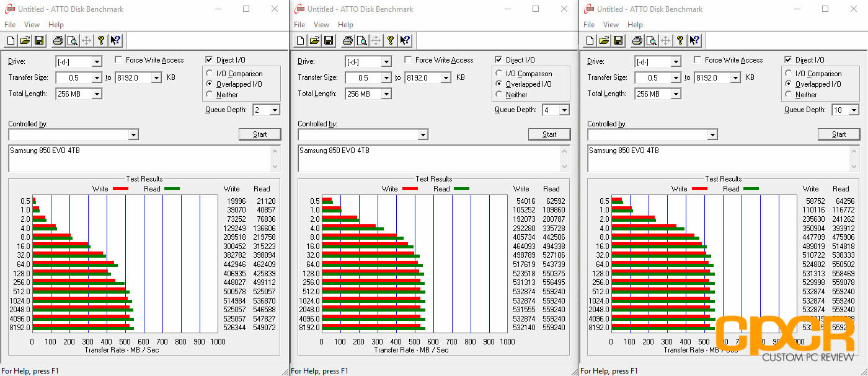The height and width of the screenshot is (376, 868).
Task: Click the move arrows icon in middle window
Action: click(376, 41)
